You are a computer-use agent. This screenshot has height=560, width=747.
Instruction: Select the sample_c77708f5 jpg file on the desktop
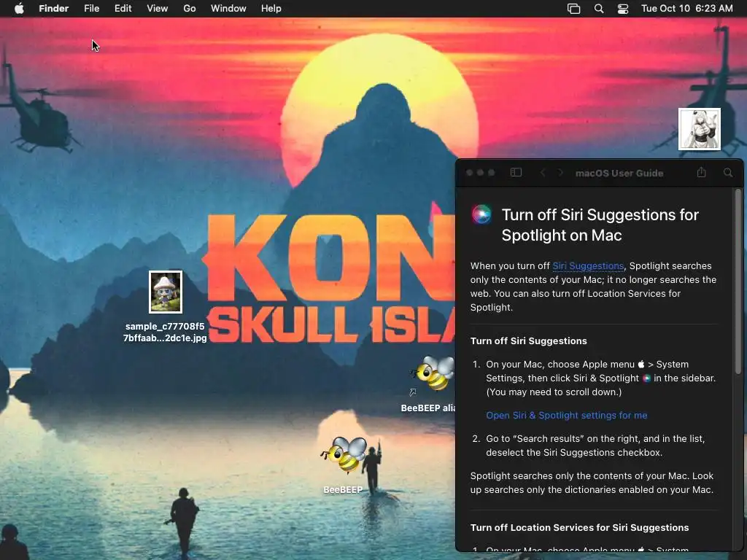pos(166,292)
